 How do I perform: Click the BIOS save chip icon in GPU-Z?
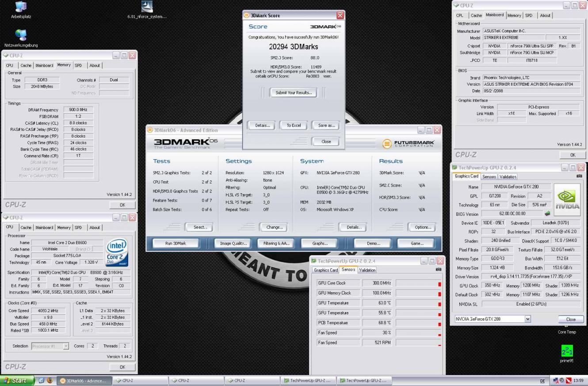(x=547, y=214)
